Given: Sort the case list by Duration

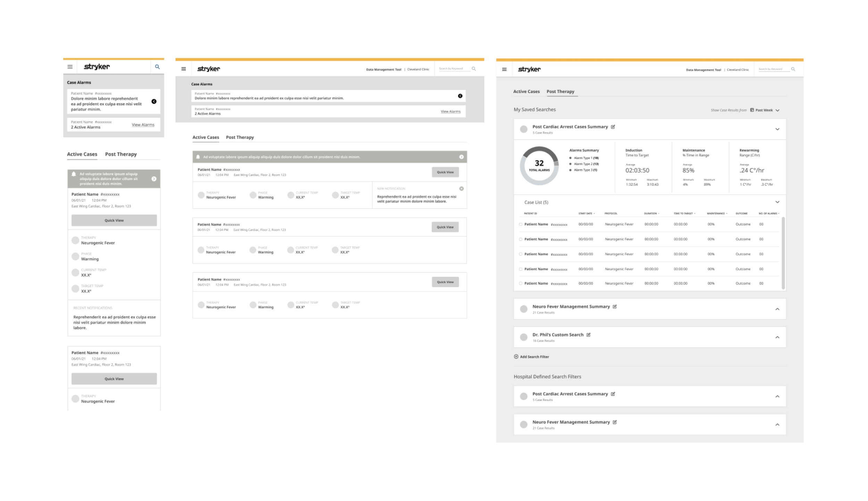Looking at the screenshot, I should coord(652,213).
